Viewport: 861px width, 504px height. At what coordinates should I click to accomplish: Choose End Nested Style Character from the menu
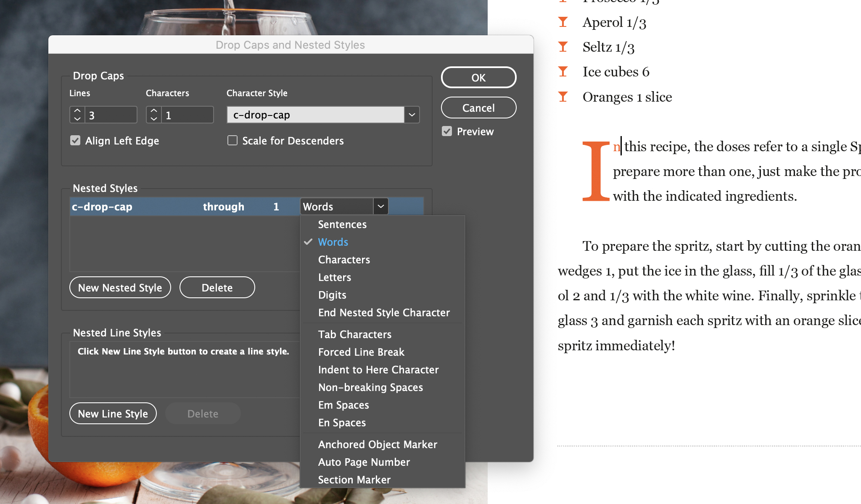[x=383, y=312]
